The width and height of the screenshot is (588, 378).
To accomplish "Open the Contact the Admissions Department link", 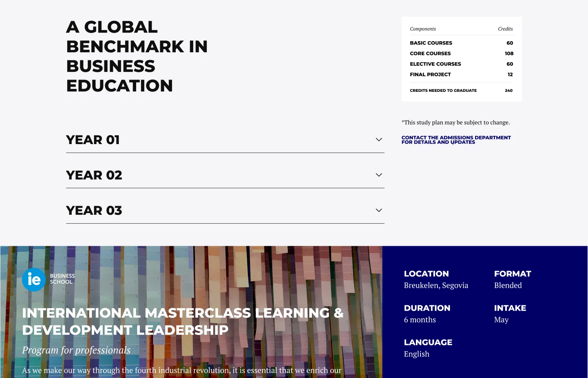I will [456, 140].
